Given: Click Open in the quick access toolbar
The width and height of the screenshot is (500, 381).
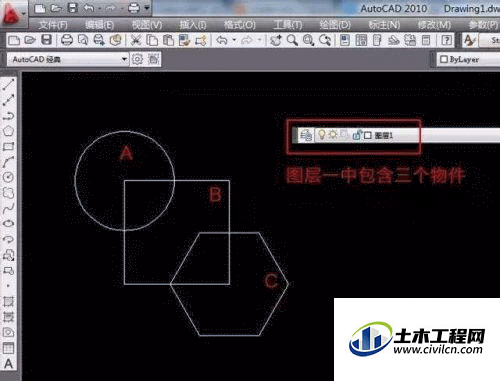Looking at the screenshot, I should (56, 8).
